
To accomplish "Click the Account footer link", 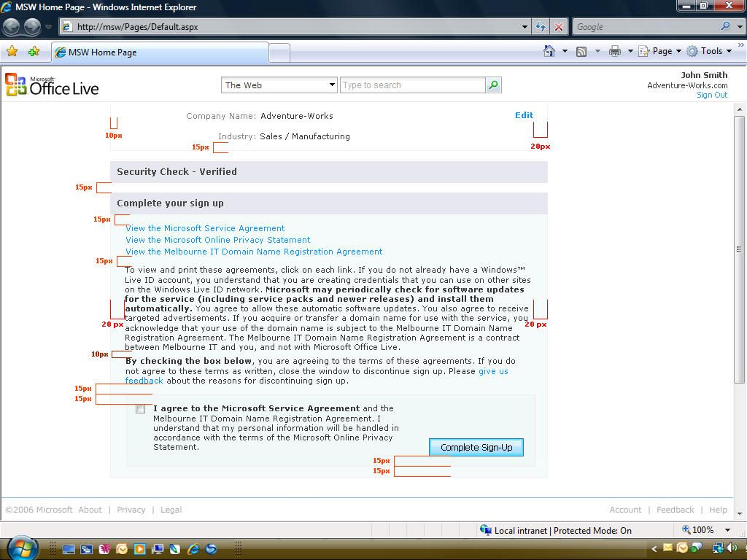I will pos(625,510).
